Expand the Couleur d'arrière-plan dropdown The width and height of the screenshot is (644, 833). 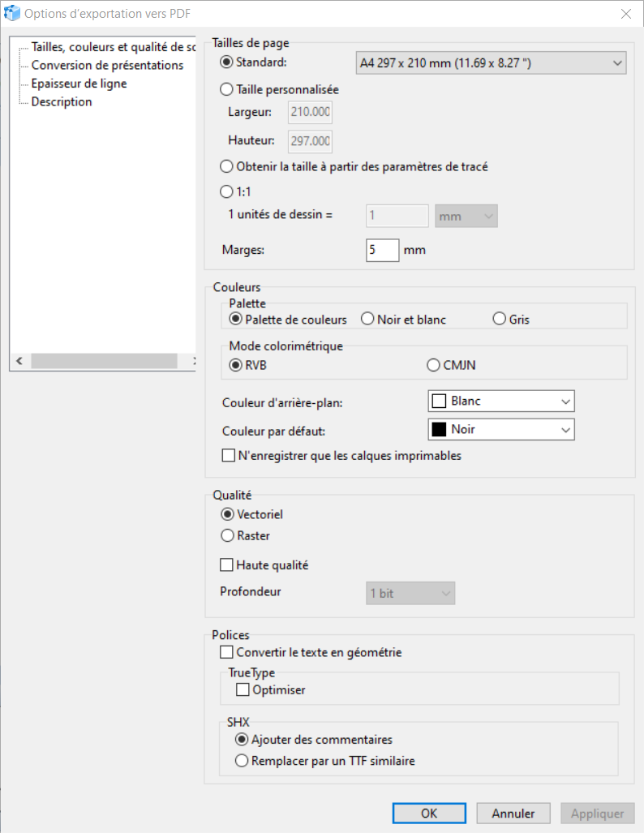(500, 401)
